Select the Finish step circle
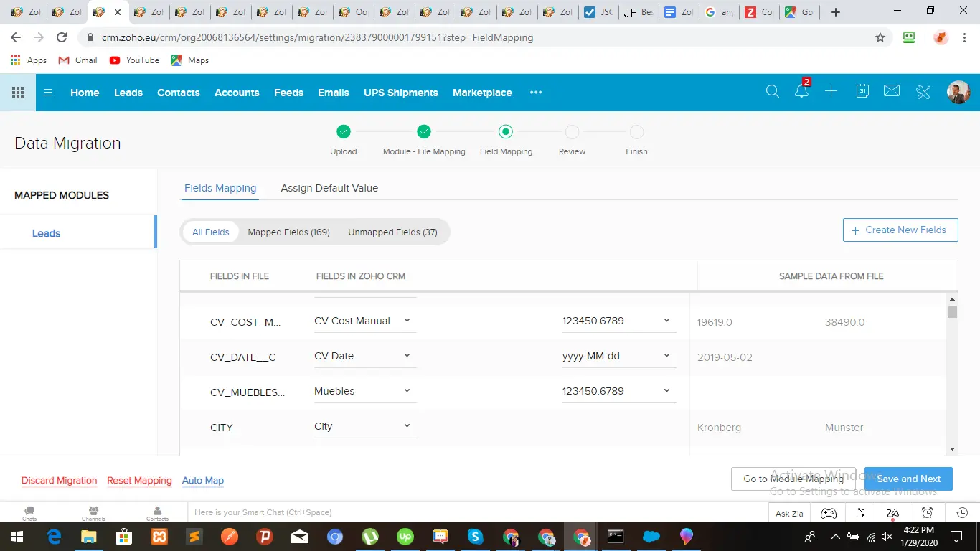980x551 pixels. [636, 132]
